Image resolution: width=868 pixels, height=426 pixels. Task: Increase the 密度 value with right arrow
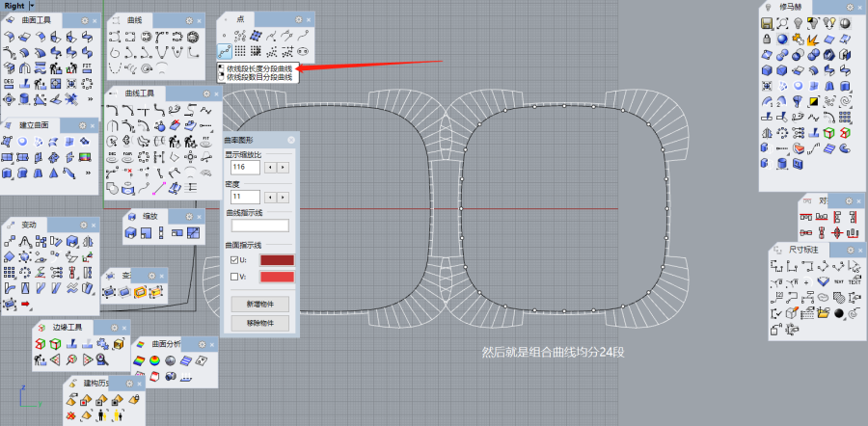[283, 196]
